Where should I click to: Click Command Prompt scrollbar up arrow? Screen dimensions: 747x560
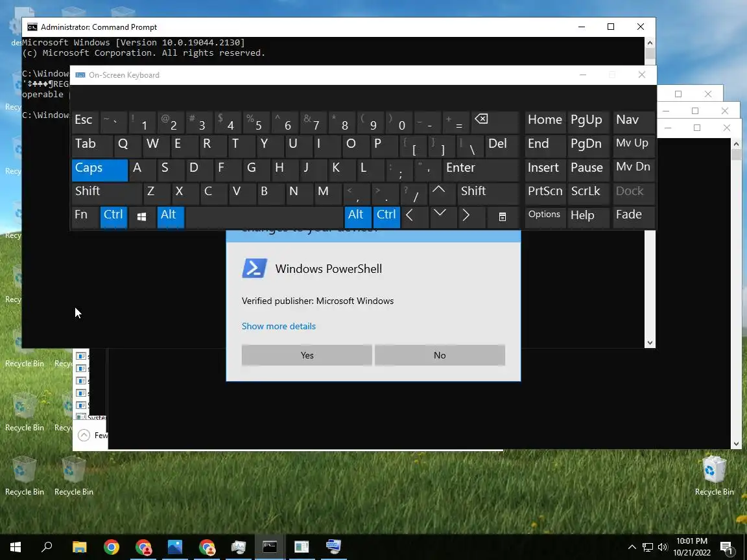(x=650, y=42)
